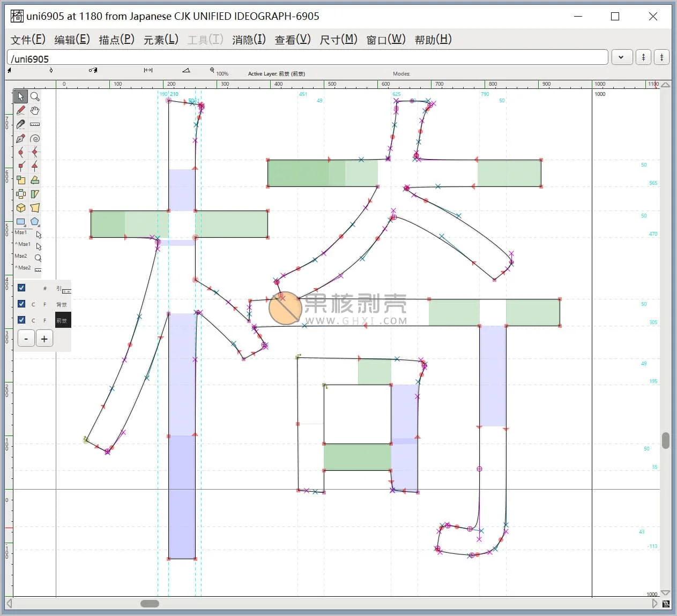677x616 pixels.
Task: Toggle visibility of the guide layer checkbox
Action: point(21,288)
